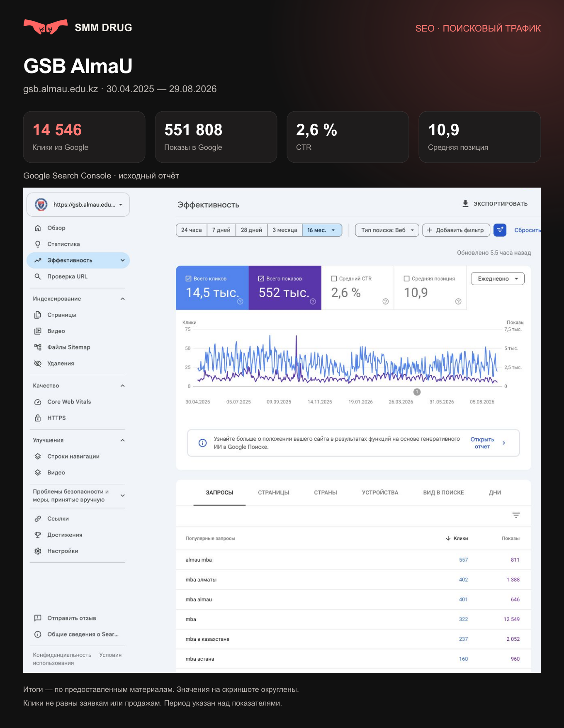Viewport: 564px width, 728px height.
Task: Collapse the Качество section
Action: click(122, 386)
